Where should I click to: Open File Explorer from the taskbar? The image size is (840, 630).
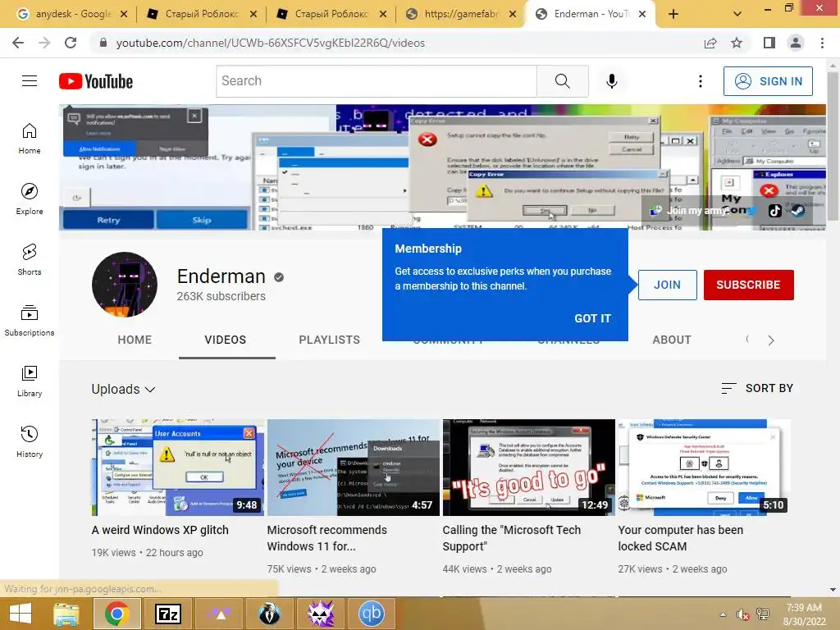point(66,614)
